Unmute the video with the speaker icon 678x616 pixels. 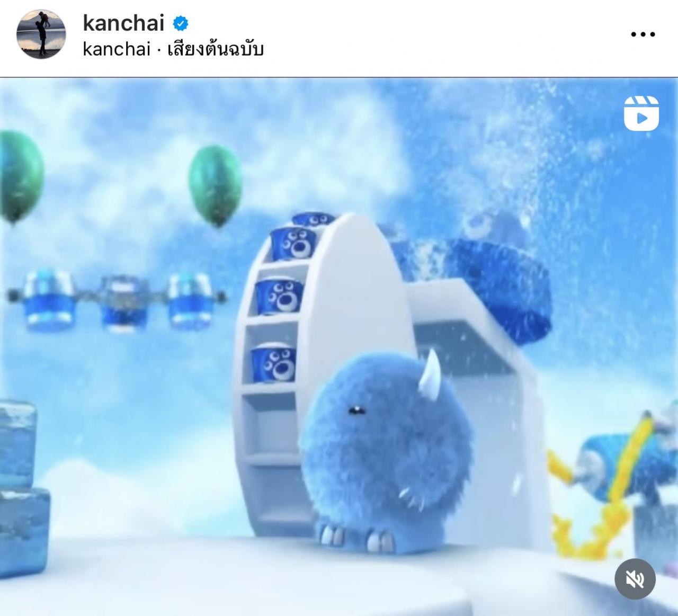[635, 579]
